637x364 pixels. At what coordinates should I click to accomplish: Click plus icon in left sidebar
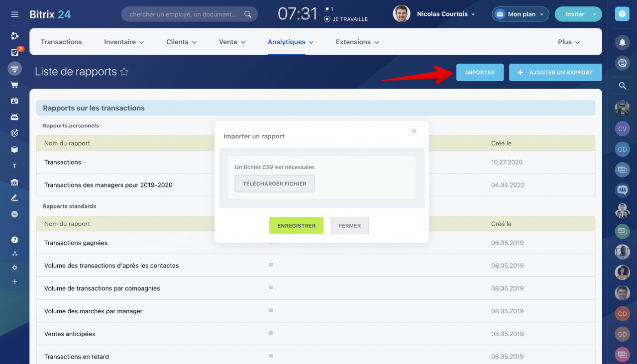[x=14, y=281]
